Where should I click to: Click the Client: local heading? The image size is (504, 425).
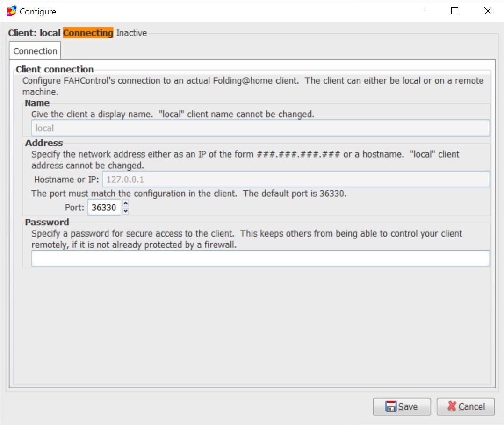35,33
